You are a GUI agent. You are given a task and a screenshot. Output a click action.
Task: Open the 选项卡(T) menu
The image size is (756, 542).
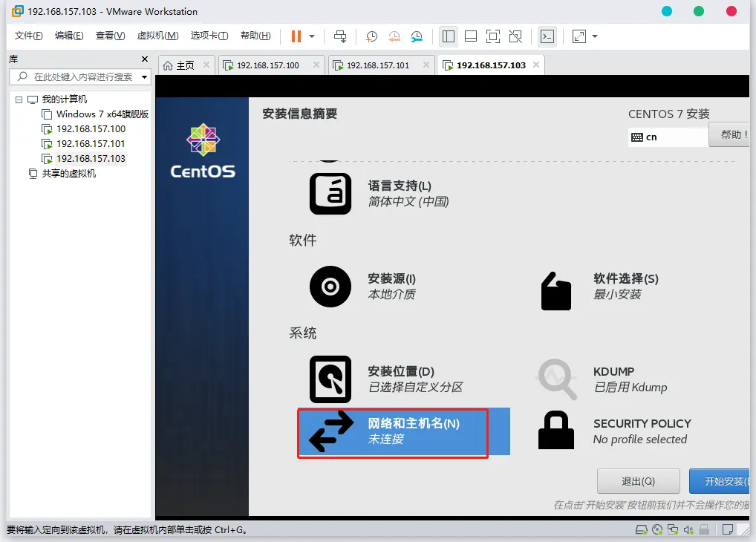click(x=209, y=36)
